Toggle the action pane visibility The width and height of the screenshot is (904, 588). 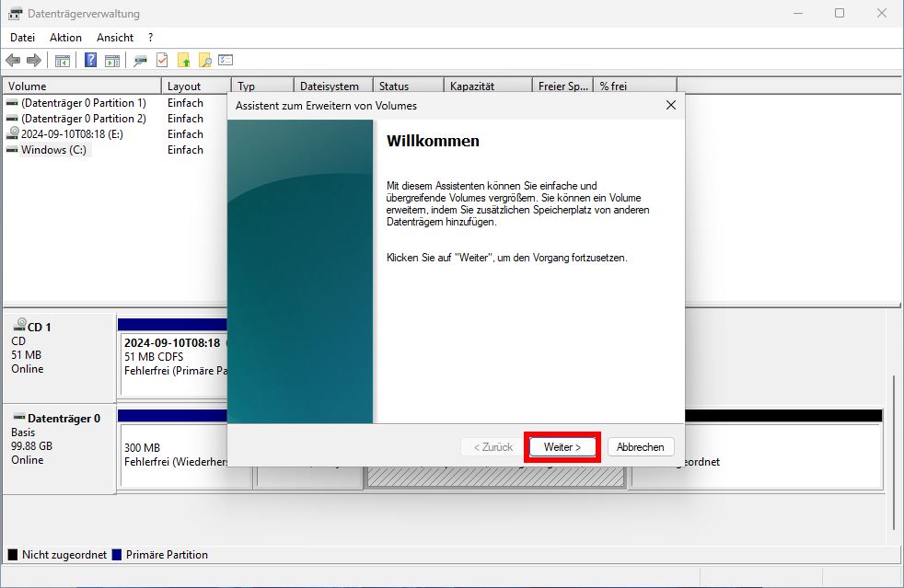click(110, 60)
